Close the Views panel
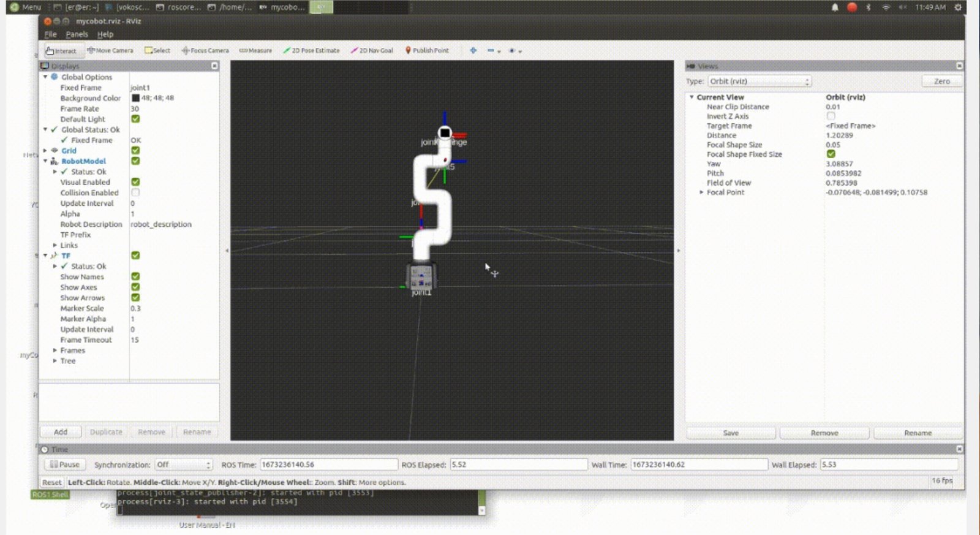The width and height of the screenshot is (980, 535). (x=959, y=66)
